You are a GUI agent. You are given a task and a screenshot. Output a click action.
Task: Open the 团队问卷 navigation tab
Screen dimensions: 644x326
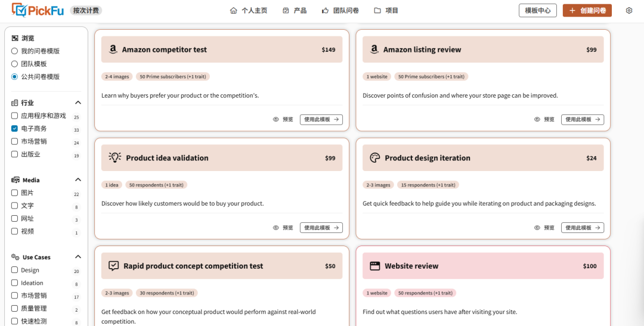coord(340,10)
